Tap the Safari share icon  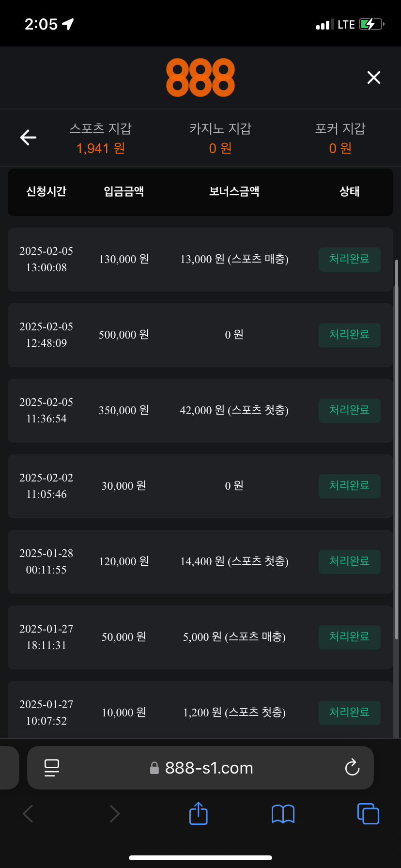click(198, 813)
